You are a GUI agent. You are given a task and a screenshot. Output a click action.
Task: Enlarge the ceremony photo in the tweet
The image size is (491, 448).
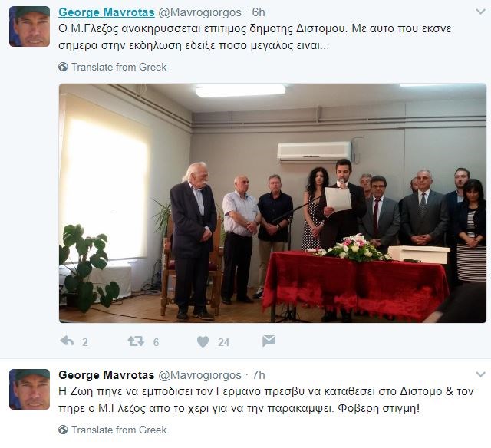point(272,203)
